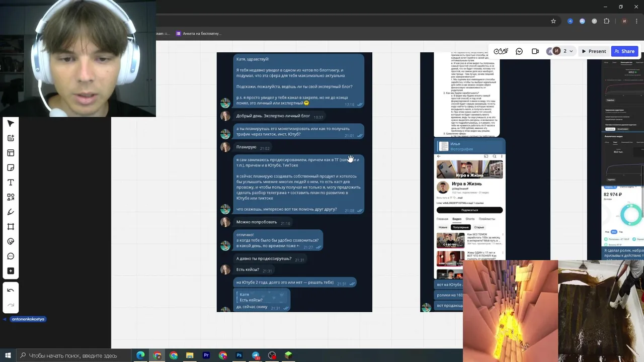
Task: Open shapes and lines tool
Action: (11, 197)
